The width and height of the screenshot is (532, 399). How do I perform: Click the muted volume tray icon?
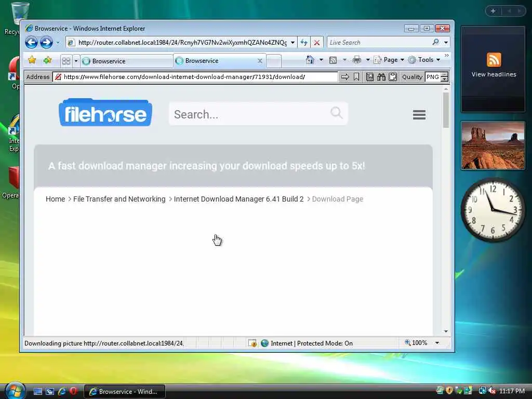491,391
